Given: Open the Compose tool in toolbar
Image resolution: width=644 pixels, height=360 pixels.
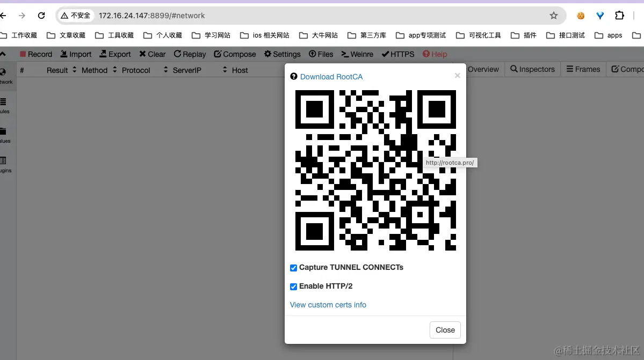Looking at the screenshot, I should tap(235, 54).
